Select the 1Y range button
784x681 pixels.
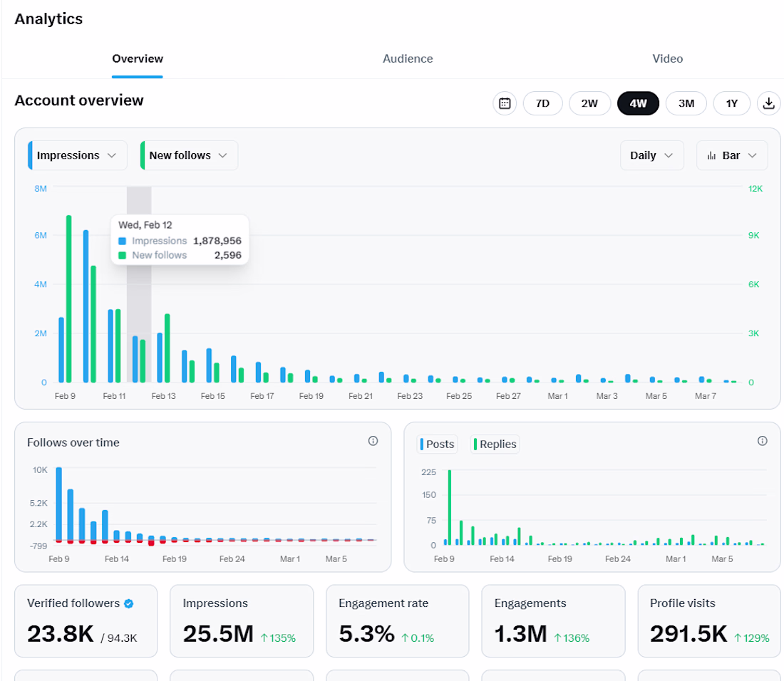click(x=731, y=103)
